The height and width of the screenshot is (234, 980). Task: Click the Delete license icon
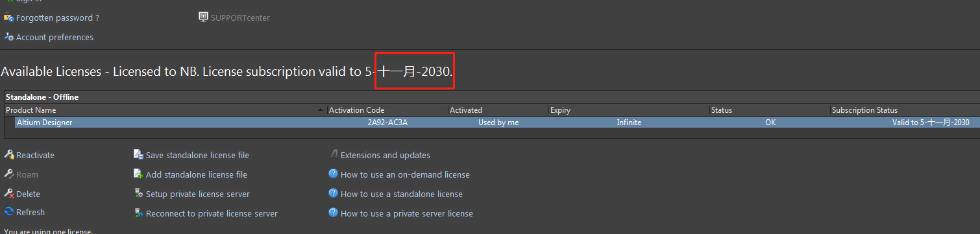9,194
